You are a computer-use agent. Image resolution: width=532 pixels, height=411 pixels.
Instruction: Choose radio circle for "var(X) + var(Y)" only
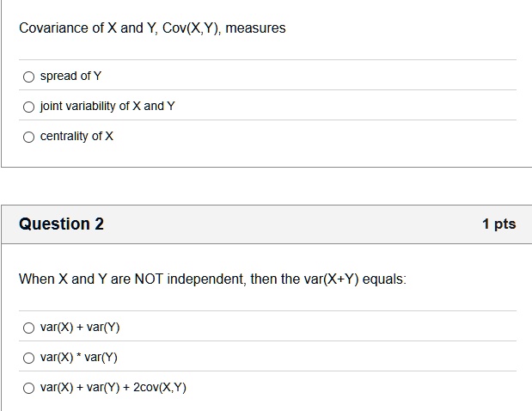point(28,328)
